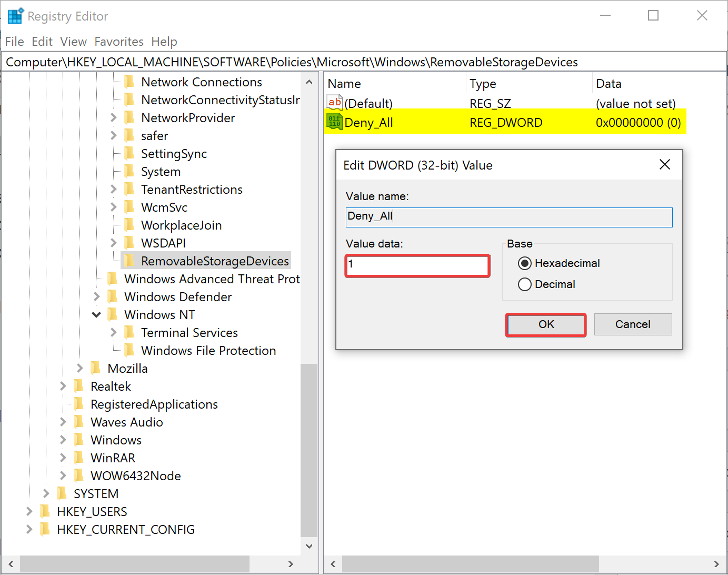Click the HKEY_USERS folder icon
This screenshot has height=575, width=728.
click(45, 511)
